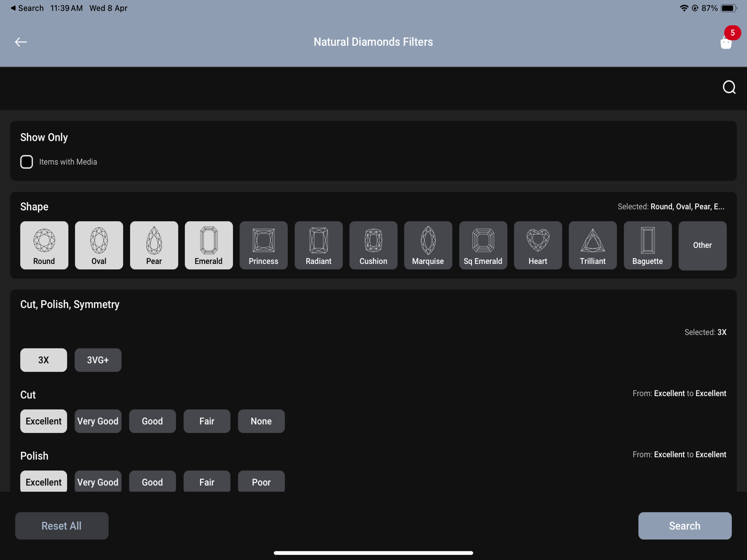Tap the Cut range Excellent to Excellent text
Image resolution: width=747 pixels, height=560 pixels.
click(679, 393)
